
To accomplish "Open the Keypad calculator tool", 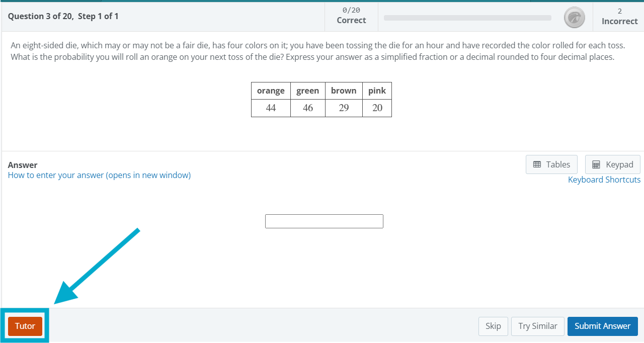I will click(x=612, y=164).
